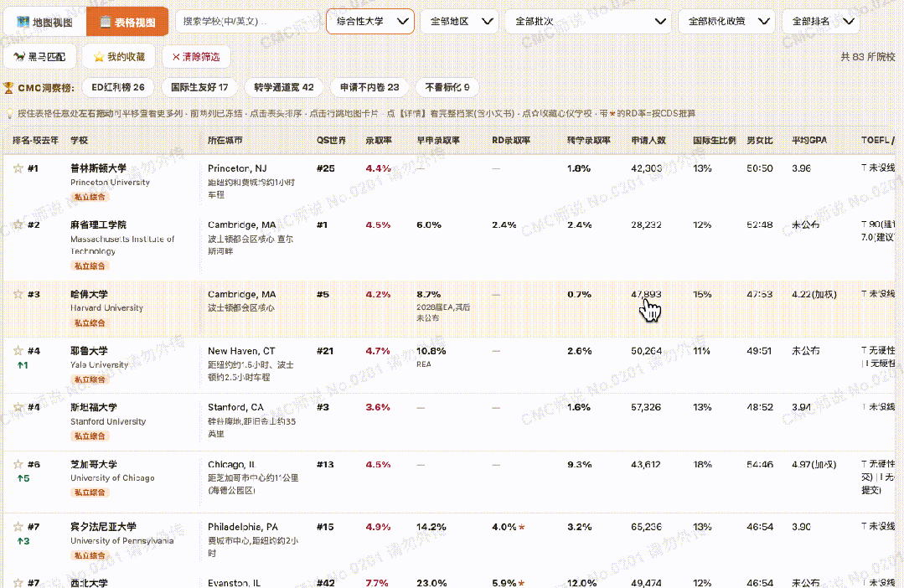Open the 斯坦福大学 school entry
The height and width of the screenshot is (588, 904).
[93, 407]
